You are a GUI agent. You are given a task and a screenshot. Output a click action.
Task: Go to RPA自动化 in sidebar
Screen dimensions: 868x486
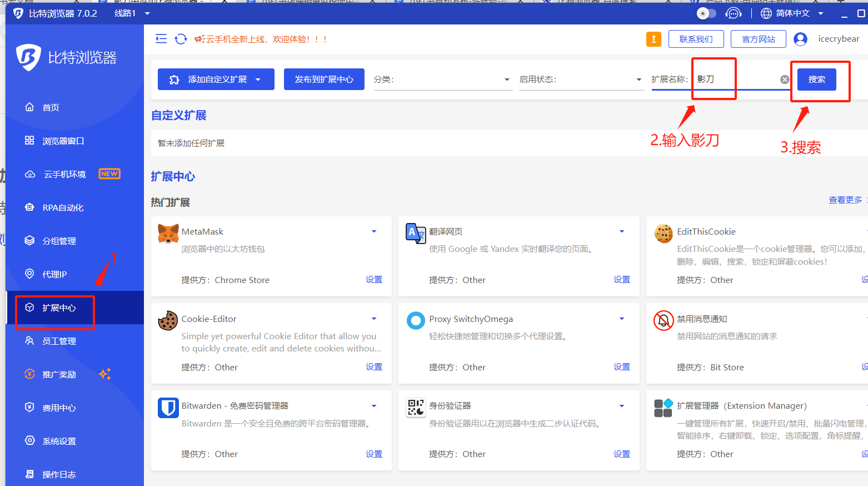(x=63, y=208)
